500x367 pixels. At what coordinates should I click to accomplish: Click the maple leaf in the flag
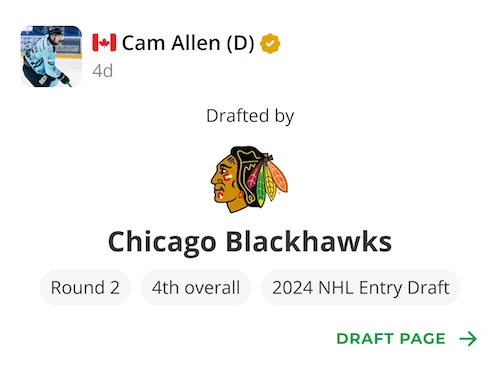point(104,43)
